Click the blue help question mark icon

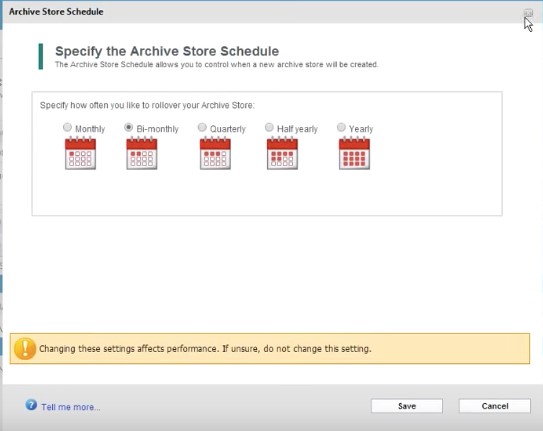[31, 404]
